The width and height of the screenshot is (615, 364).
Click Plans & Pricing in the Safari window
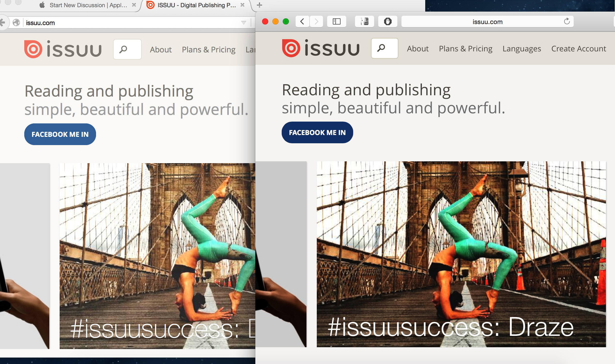click(x=466, y=49)
